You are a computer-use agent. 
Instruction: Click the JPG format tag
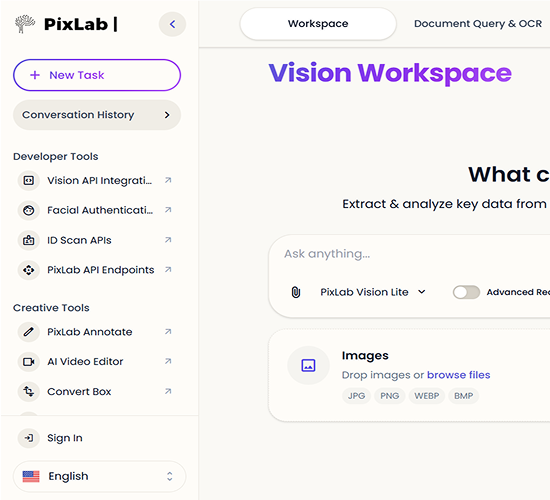click(x=356, y=396)
